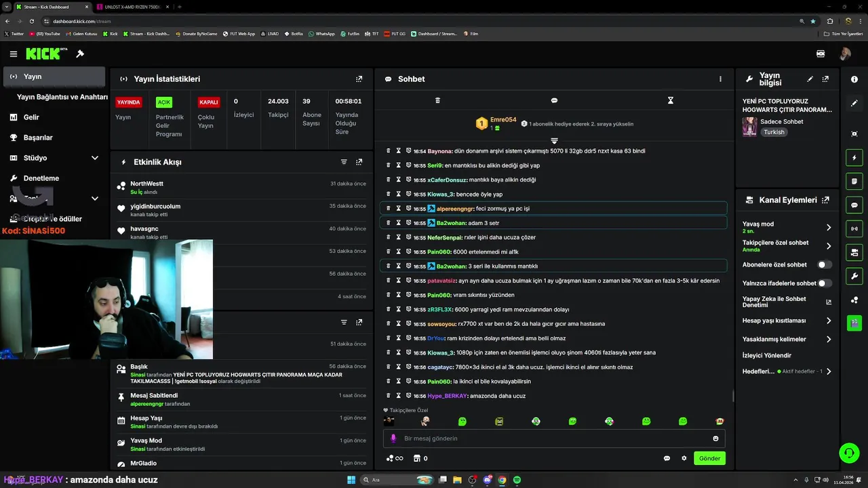Toggle the document panel button in right sidebar
The image size is (868, 488).
coord(854,181)
